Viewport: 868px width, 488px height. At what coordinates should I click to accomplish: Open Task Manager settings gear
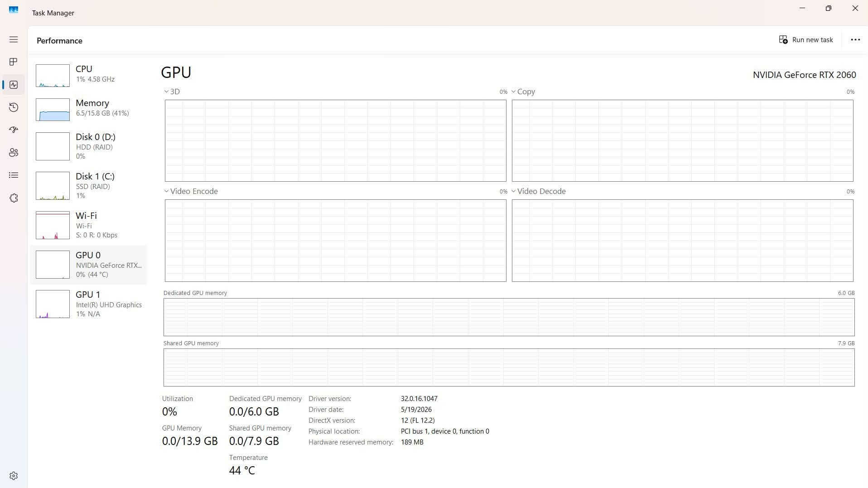coord(14,476)
